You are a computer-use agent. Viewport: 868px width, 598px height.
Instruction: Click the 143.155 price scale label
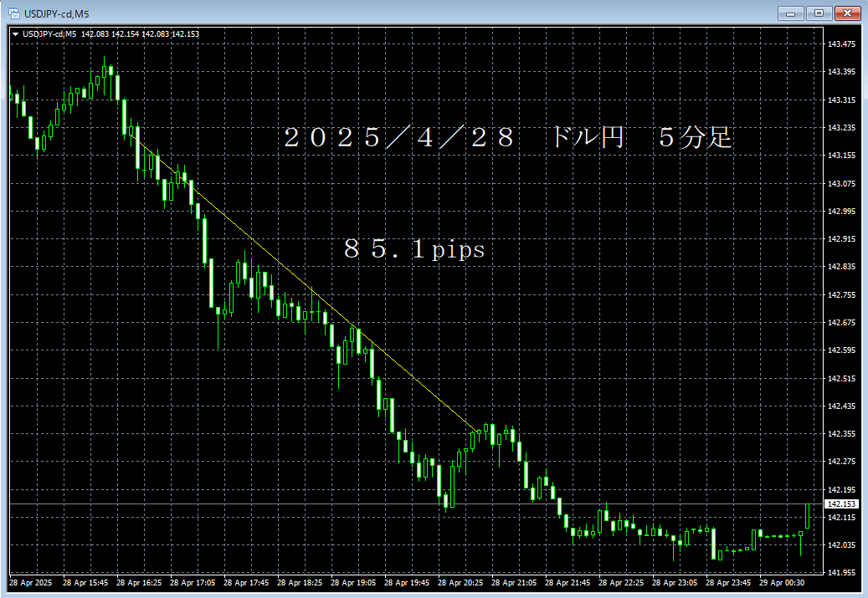click(841, 156)
